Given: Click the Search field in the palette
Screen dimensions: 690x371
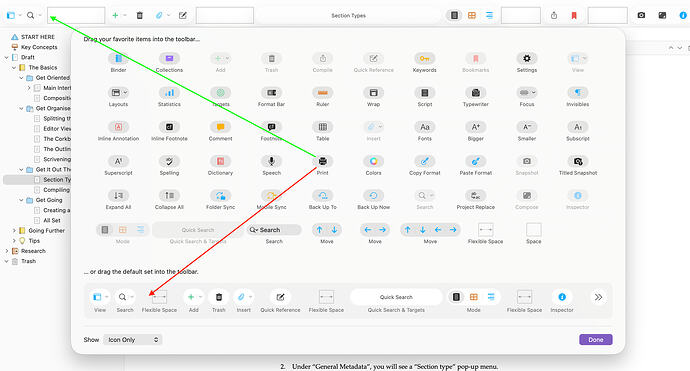Looking at the screenshot, I should (274, 230).
